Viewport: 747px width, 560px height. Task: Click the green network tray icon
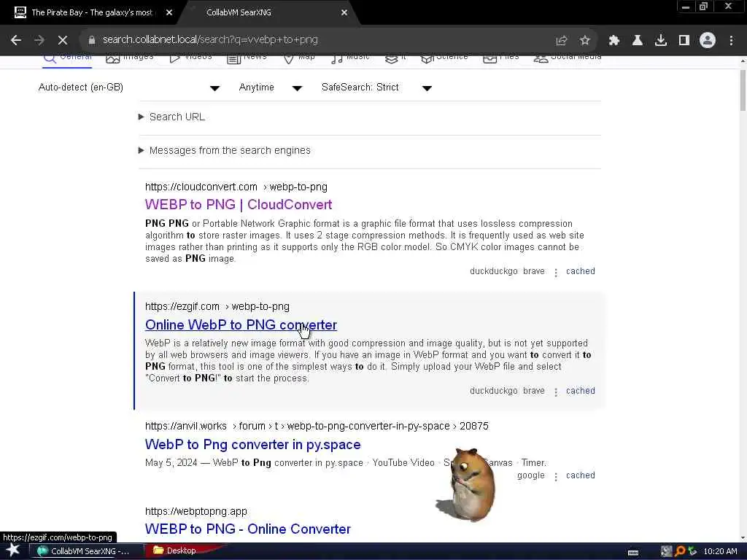click(x=692, y=551)
